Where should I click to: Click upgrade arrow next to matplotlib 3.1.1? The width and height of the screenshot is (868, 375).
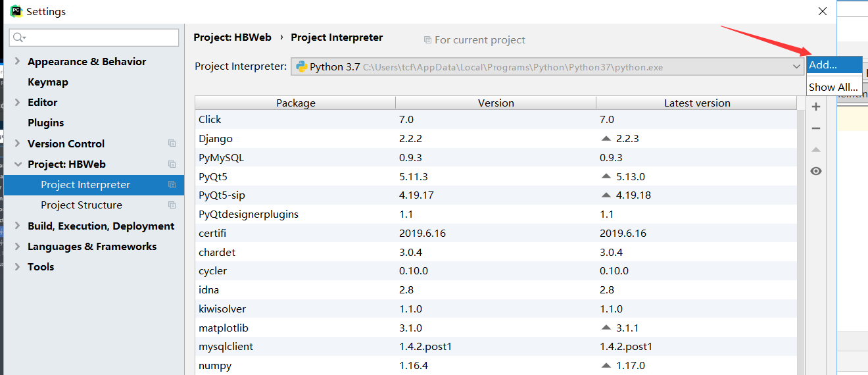[606, 328]
